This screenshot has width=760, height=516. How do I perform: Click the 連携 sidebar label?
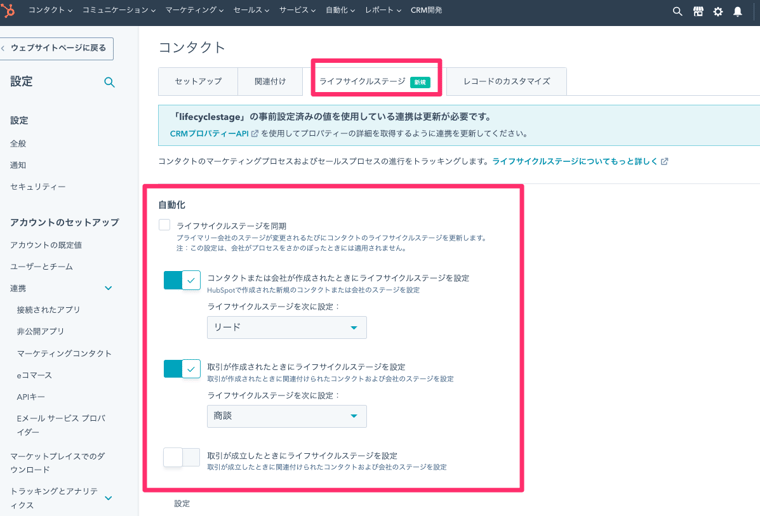click(x=18, y=289)
